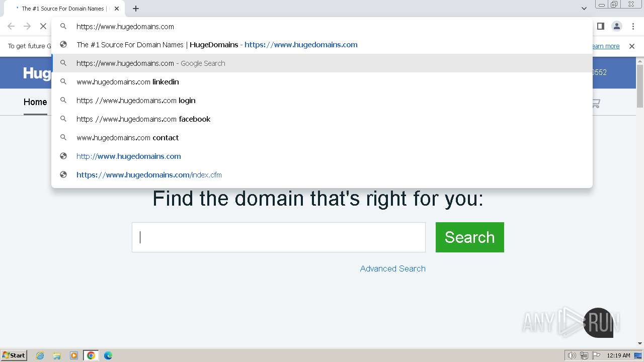
Task: Open the Chrome profile avatar
Action: click(x=616, y=26)
